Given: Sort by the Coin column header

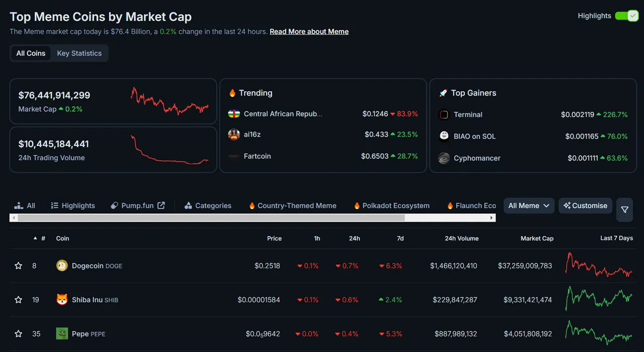Looking at the screenshot, I should pyautogui.click(x=62, y=238).
